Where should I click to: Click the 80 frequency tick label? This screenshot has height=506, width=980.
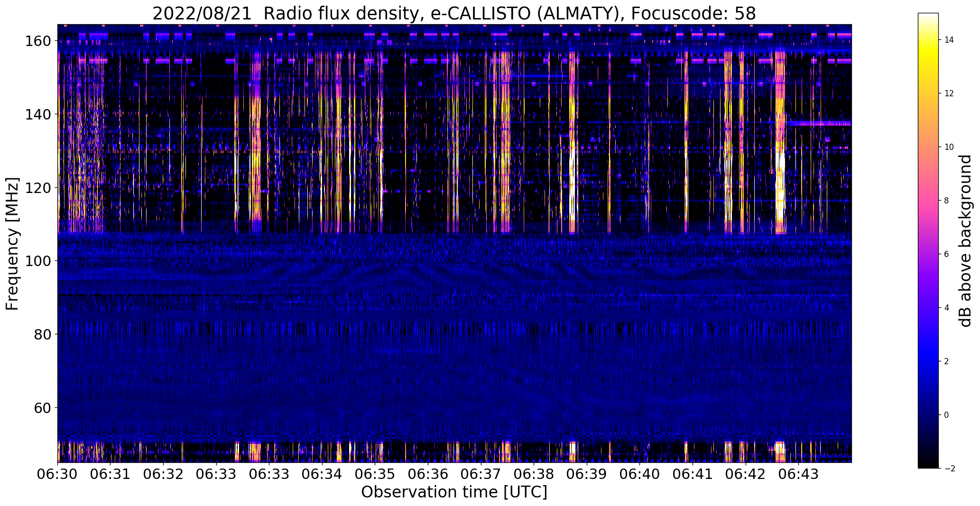pos(42,334)
